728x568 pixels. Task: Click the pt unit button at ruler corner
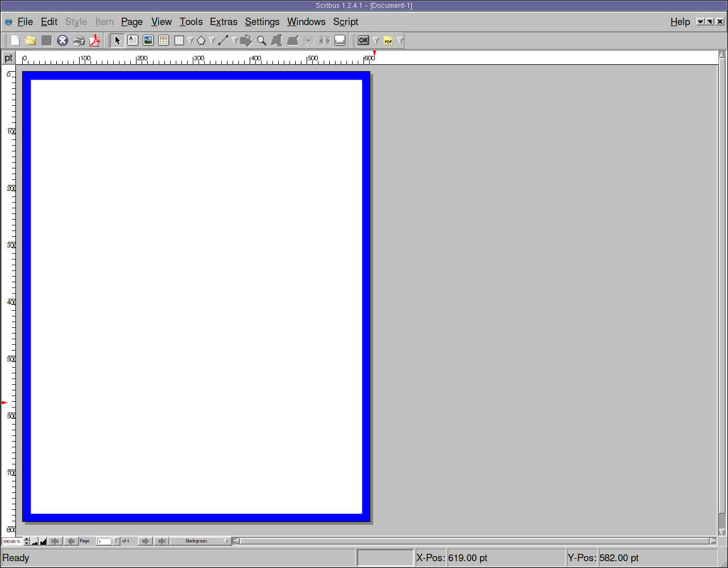(x=9, y=58)
